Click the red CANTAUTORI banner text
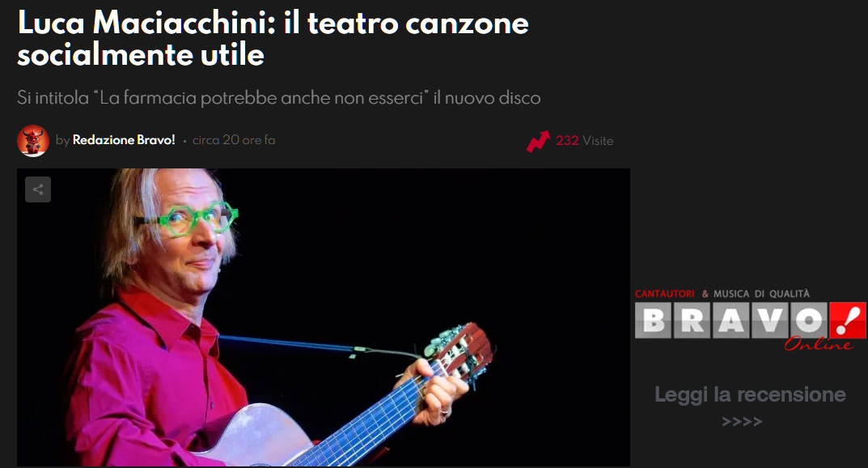The image size is (868, 468). (x=664, y=294)
